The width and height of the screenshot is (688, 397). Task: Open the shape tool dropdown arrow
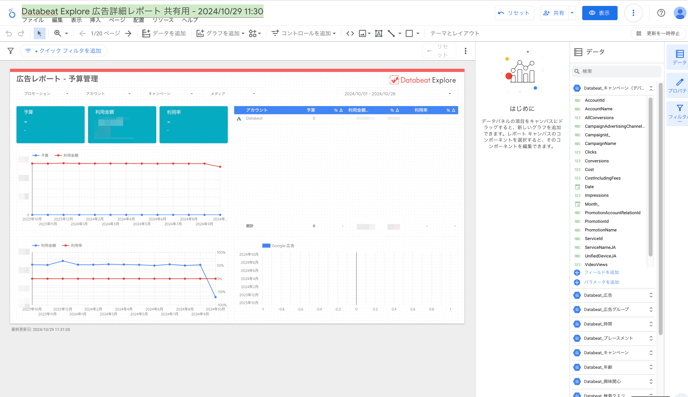pos(418,33)
